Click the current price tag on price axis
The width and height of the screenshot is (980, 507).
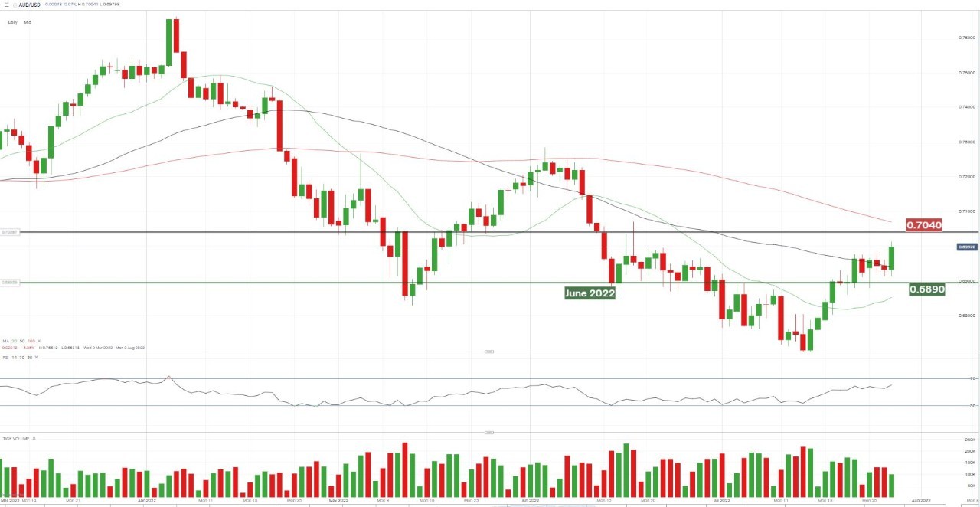pyautogui.click(x=967, y=247)
